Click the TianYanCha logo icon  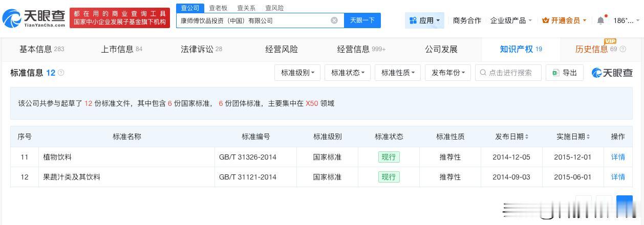click(x=12, y=18)
